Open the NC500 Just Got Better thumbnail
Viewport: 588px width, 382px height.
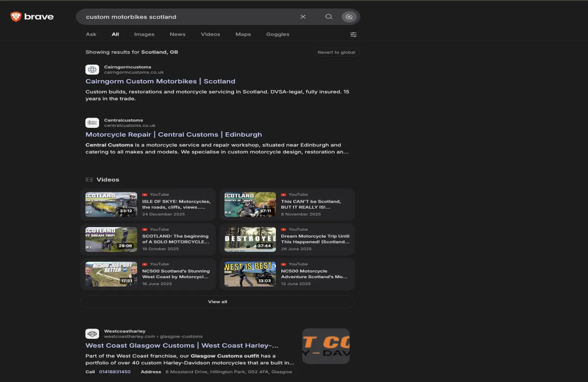[x=111, y=274]
